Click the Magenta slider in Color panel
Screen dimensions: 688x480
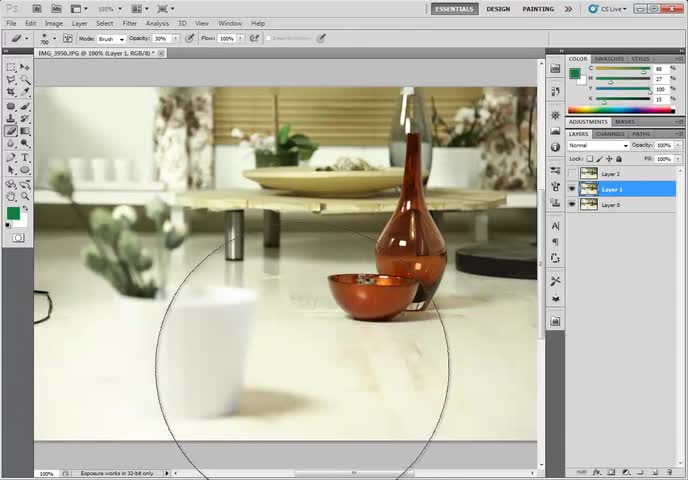(x=623, y=79)
